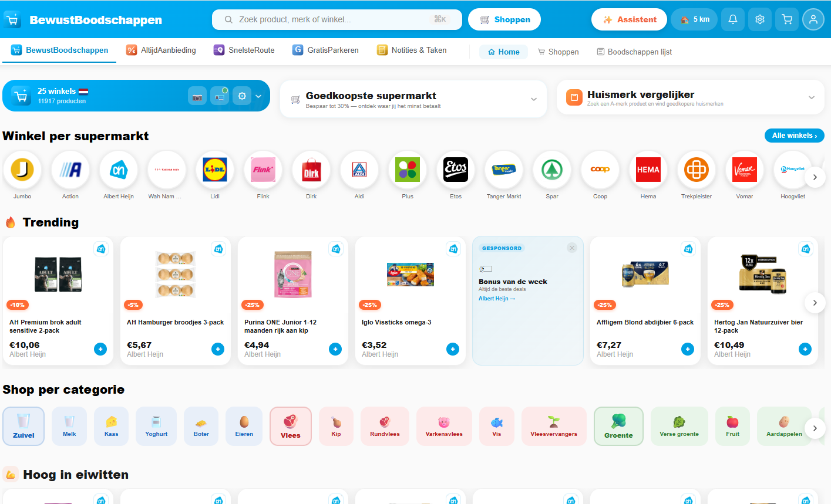The image size is (831, 504).
Task: Toggle the Groente category filter
Action: pos(618,428)
